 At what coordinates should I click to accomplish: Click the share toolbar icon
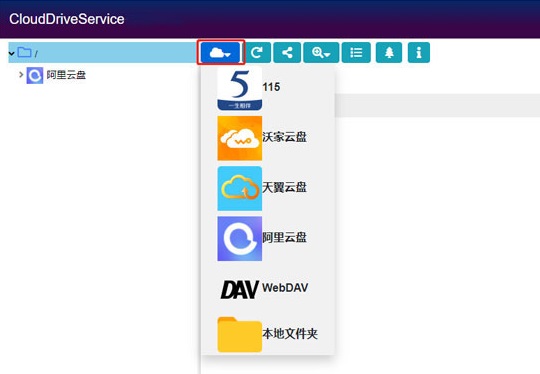pyautogui.click(x=287, y=52)
